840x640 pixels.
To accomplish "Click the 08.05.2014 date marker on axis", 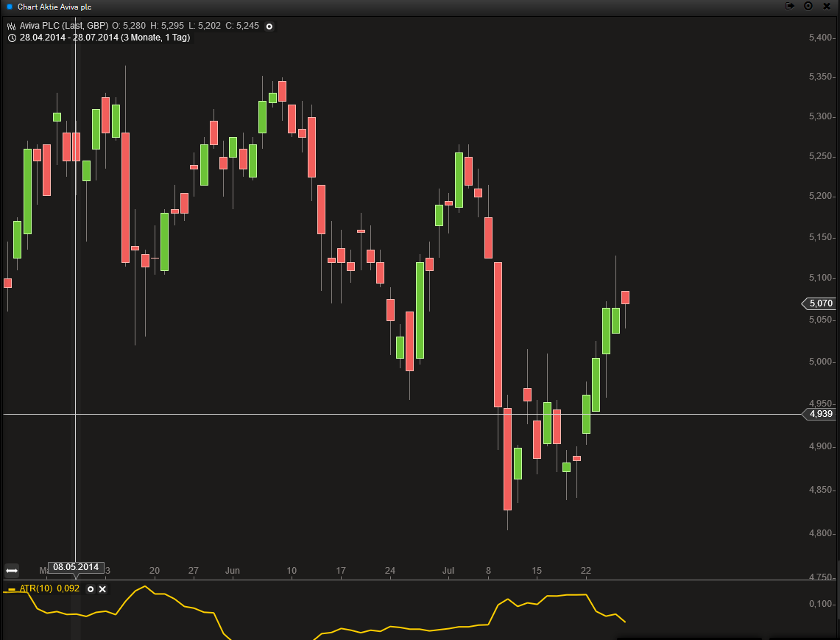I will (x=75, y=567).
